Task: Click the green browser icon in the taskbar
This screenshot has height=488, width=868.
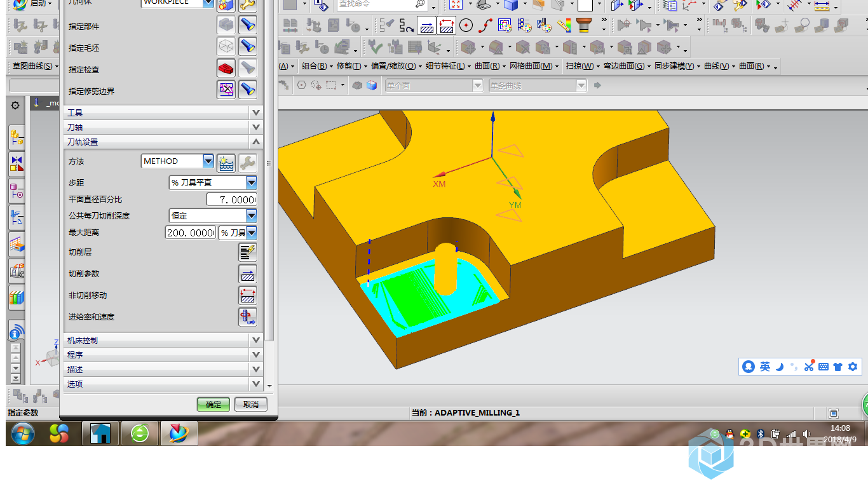Action: (139, 433)
